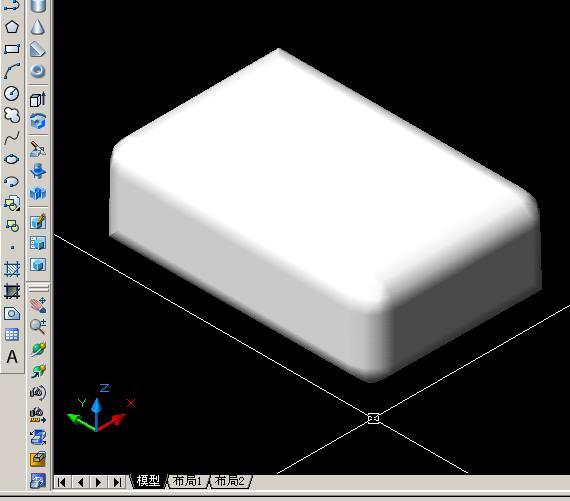
Task: Create a Cone solid
Action: (38, 27)
